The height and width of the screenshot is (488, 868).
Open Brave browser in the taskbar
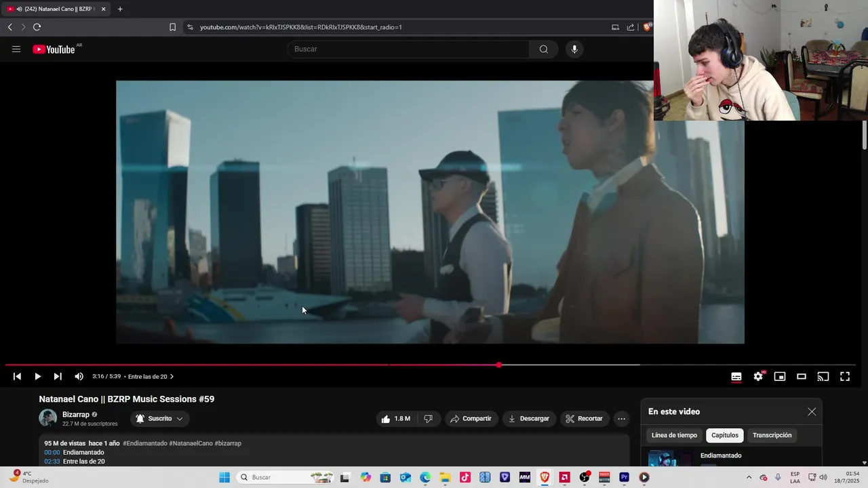tap(545, 477)
